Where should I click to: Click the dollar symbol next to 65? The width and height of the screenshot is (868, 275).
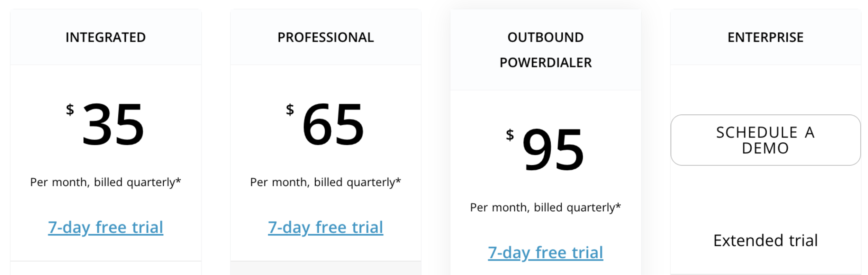tap(290, 110)
